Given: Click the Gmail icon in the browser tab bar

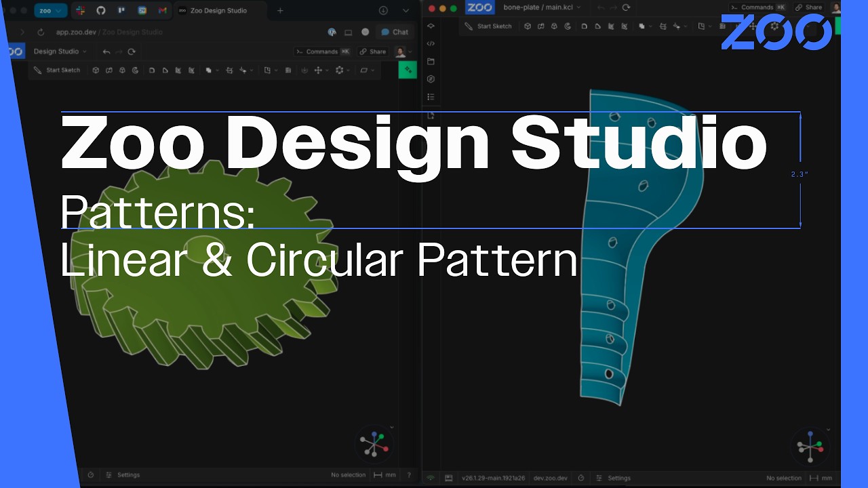Looking at the screenshot, I should point(162,11).
